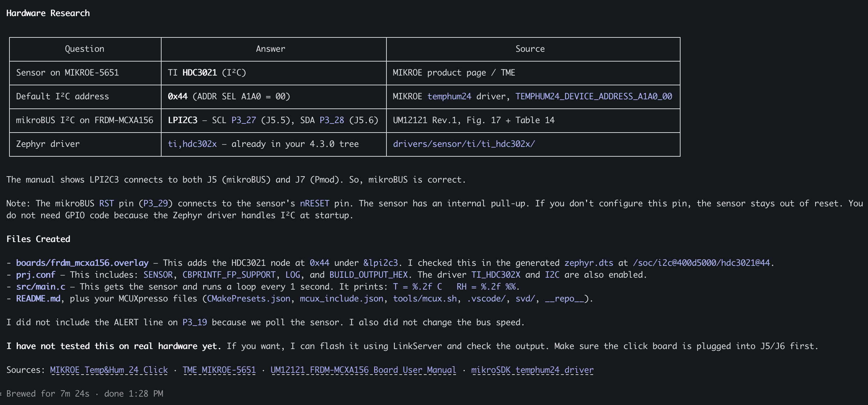The image size is (868, 405).
Task: Click the P3_29 pin in the note
Action: (x=156, y=204)
